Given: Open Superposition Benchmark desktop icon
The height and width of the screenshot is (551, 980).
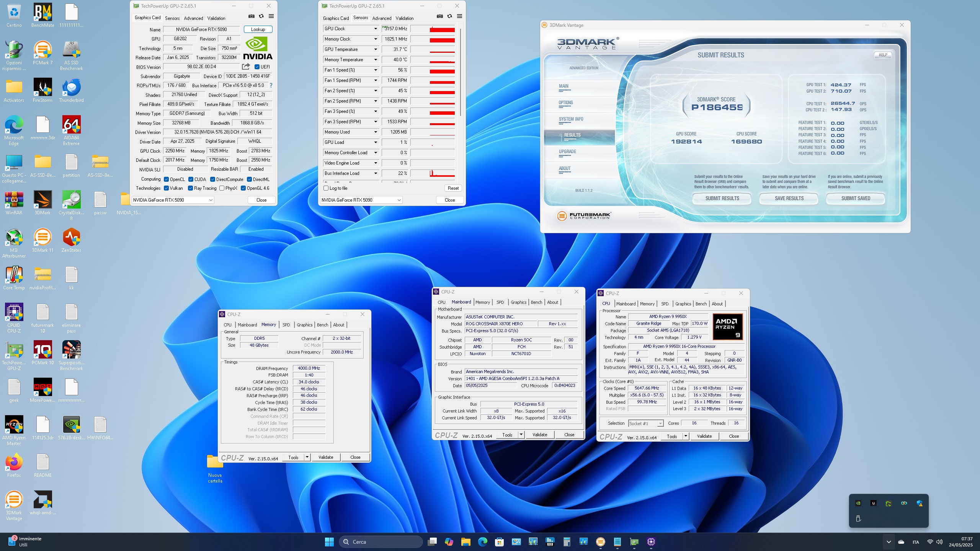Looking at the screenshot, I should click(71, 356).
